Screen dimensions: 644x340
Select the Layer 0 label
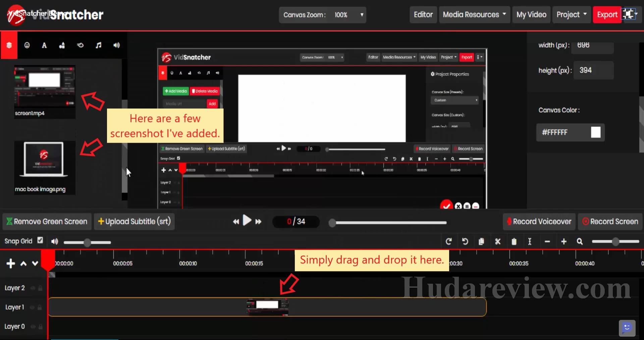[14, 327]
